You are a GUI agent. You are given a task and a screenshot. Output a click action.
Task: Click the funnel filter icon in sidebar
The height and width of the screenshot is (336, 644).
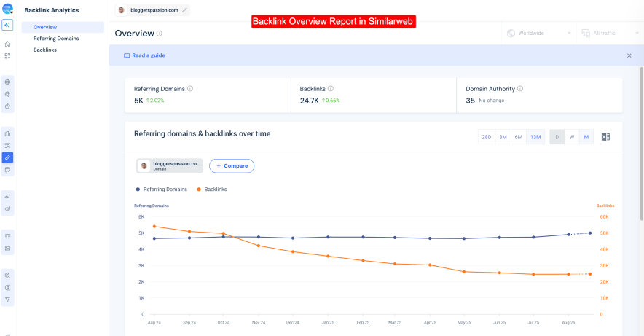click(x=7, y=300)
